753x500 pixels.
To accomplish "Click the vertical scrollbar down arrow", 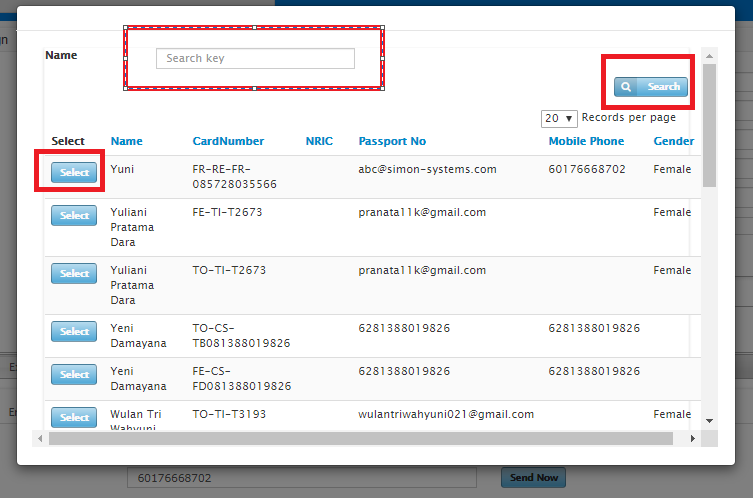I will pyautogui.click(x=709, y=421).
